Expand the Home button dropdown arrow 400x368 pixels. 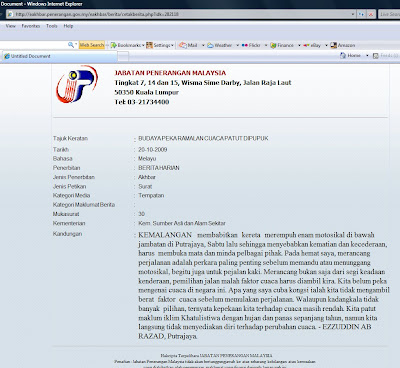[367, 55]
